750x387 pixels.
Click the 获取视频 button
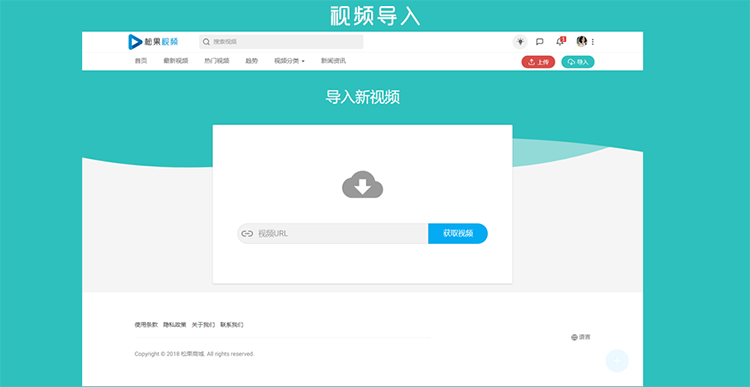tap(458, 233)
